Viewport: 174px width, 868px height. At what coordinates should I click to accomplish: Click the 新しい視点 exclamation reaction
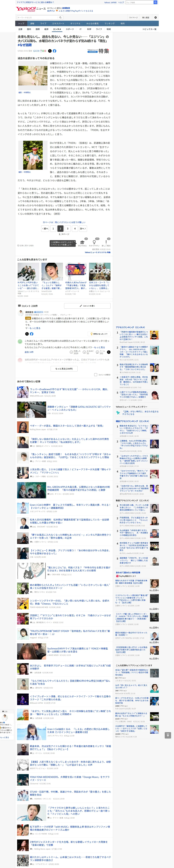click(x=106, y=243)
